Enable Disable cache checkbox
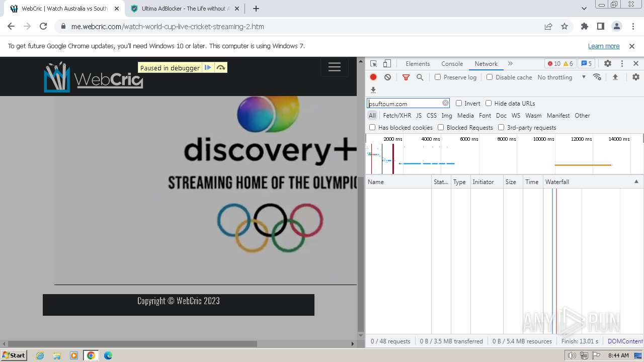This screenshot has height=362, width=644. point(490,77)
